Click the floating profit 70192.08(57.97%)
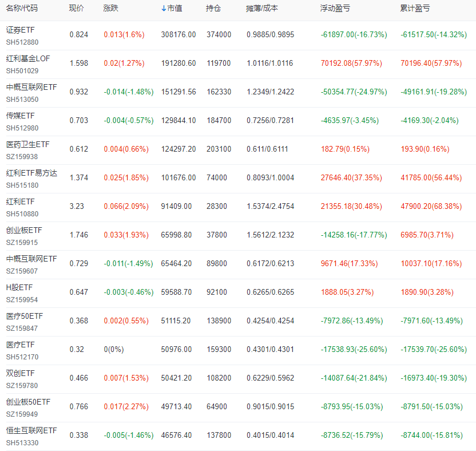The height and width of the screenshot is (451, 476). tap(351, 63)
